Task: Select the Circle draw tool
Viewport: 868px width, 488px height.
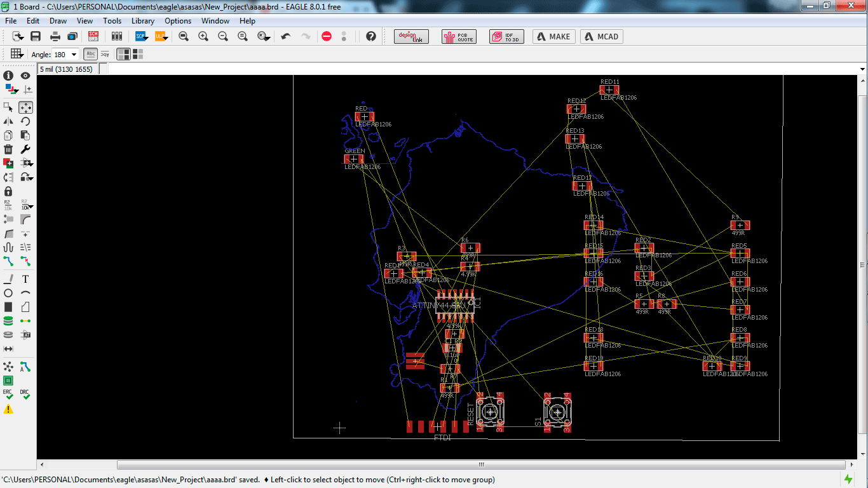Action: click(8, 293)
